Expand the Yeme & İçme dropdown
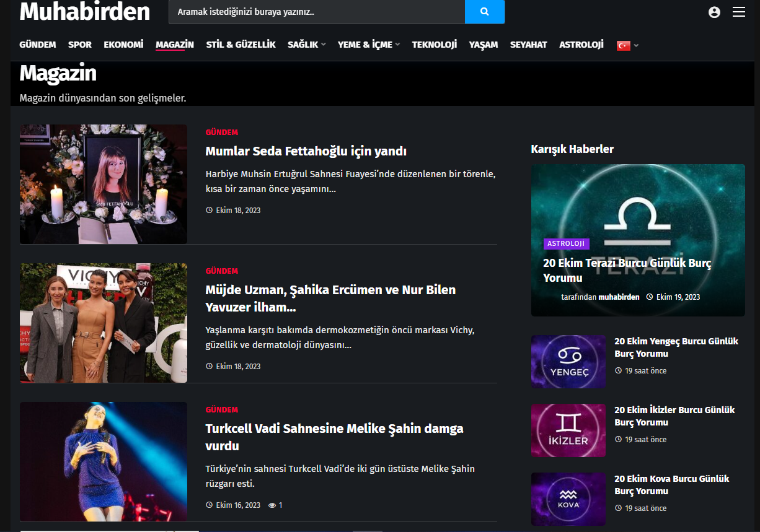 pyautogui.click(x=369, y=45)
